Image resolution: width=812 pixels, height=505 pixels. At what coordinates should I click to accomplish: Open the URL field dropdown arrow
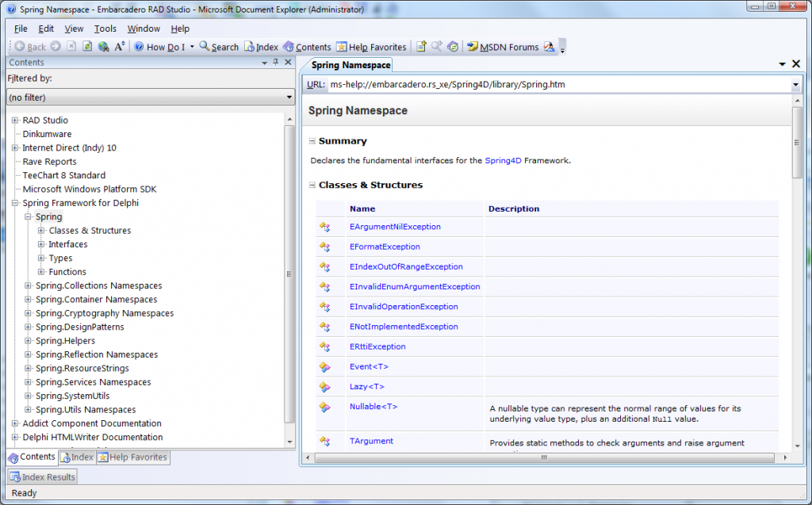pyautogui.click(x=795, y=84)
